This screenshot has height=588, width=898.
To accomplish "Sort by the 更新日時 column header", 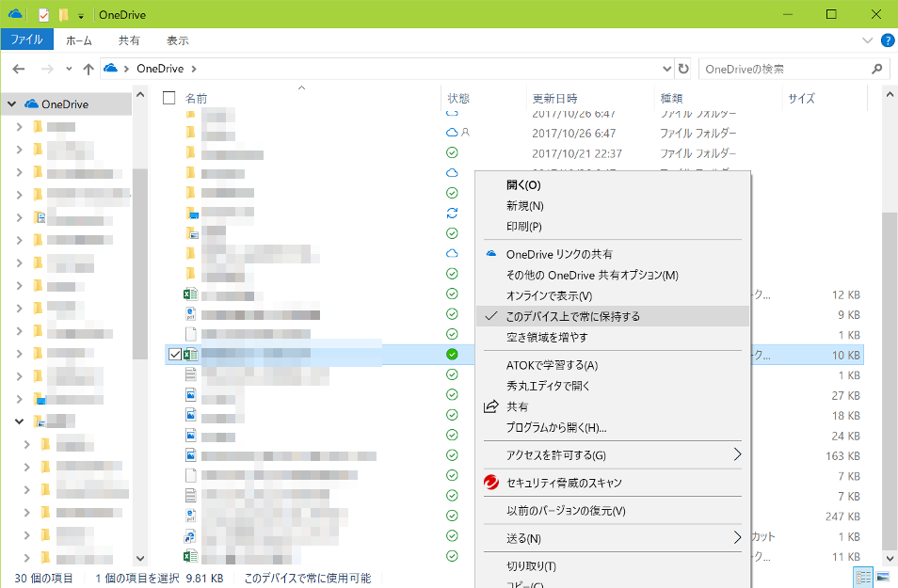I will click(x=554, y=99).
